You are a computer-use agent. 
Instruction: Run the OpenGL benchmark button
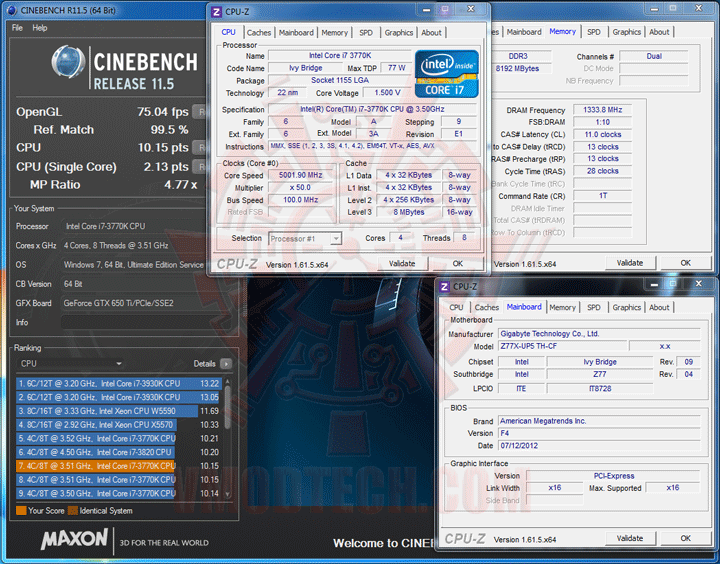tap(199, 112)
